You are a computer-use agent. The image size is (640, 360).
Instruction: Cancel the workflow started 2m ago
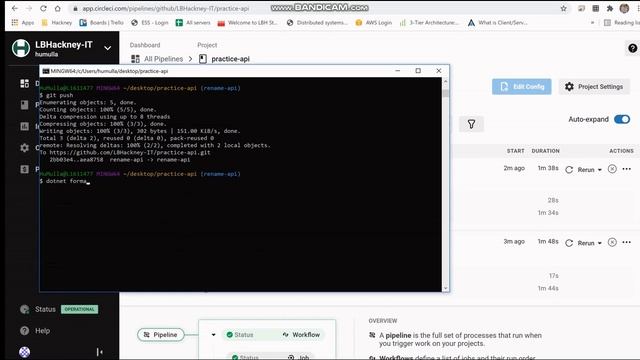coord(612,169)
